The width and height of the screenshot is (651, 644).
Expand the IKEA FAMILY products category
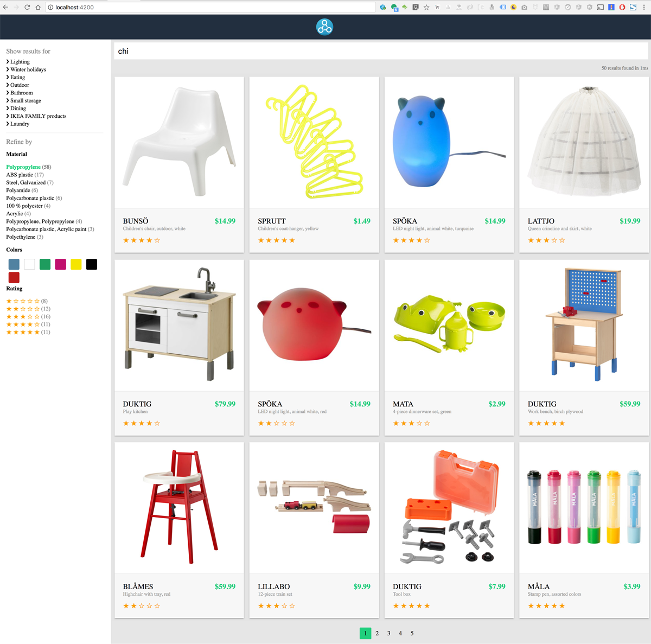[36, 116]
